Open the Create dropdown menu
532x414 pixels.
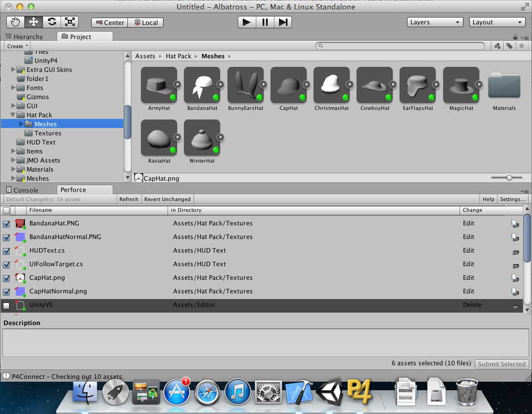coord(18,46)
